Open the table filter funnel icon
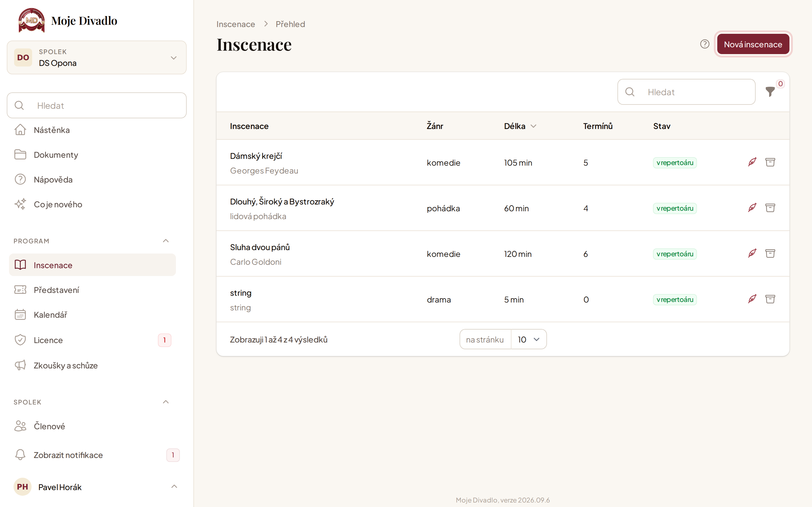 click(x=770, y=92)
